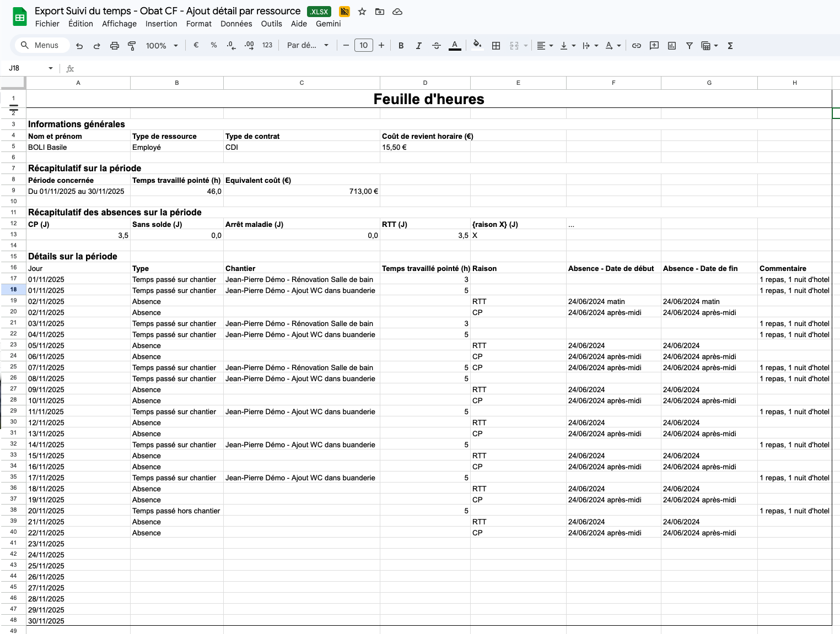Image resolution: width=840 pixels, height=634 pixels.
Task: Click the increase font size plus button
Action: click(x=381, y=45)
